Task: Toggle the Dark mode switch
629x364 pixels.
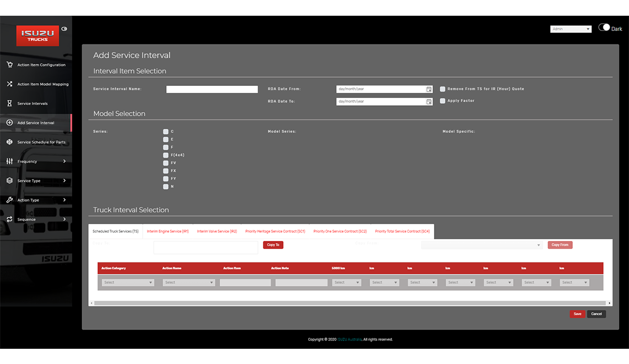Action: [x=604, y=28]
